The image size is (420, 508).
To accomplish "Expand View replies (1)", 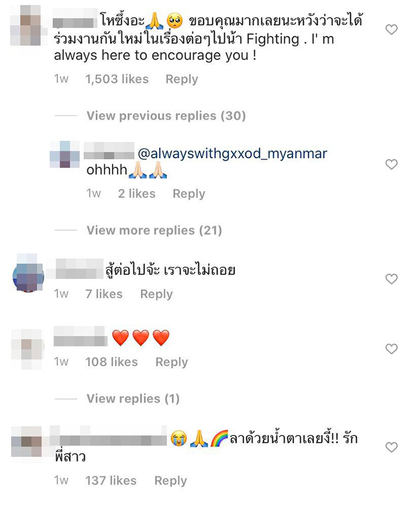I will pyautogui.click(x=133, y=398).
